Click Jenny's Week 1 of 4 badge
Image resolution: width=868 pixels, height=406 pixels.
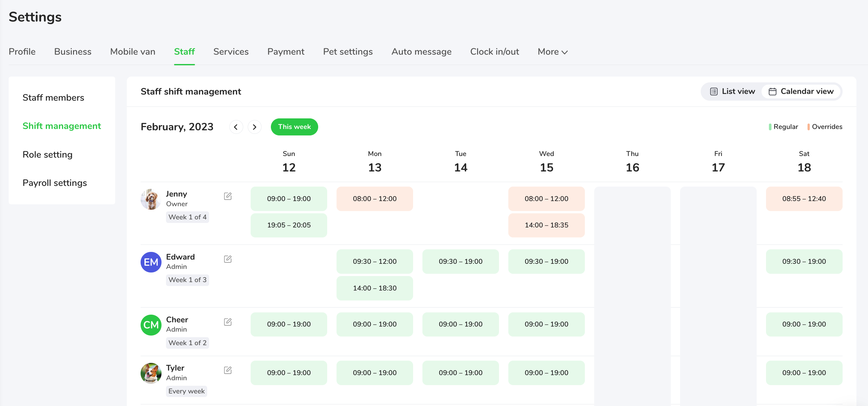(x=187, y=217)
